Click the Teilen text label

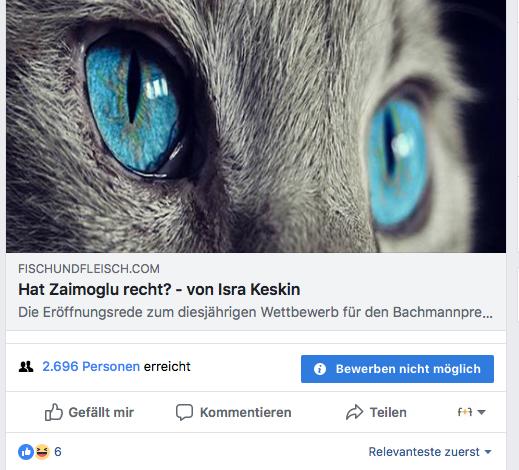click(388, 412)
